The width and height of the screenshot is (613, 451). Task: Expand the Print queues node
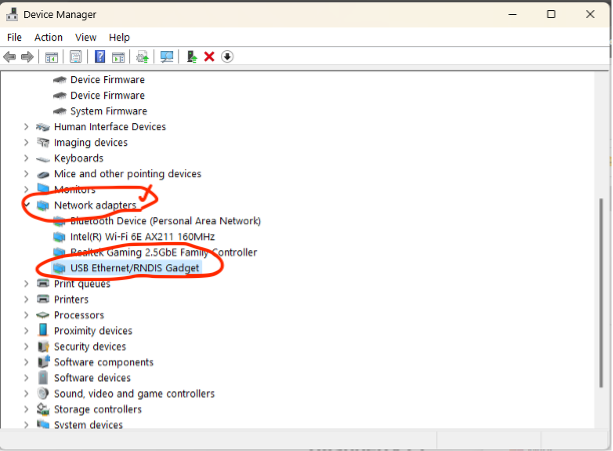click(26, 284)
